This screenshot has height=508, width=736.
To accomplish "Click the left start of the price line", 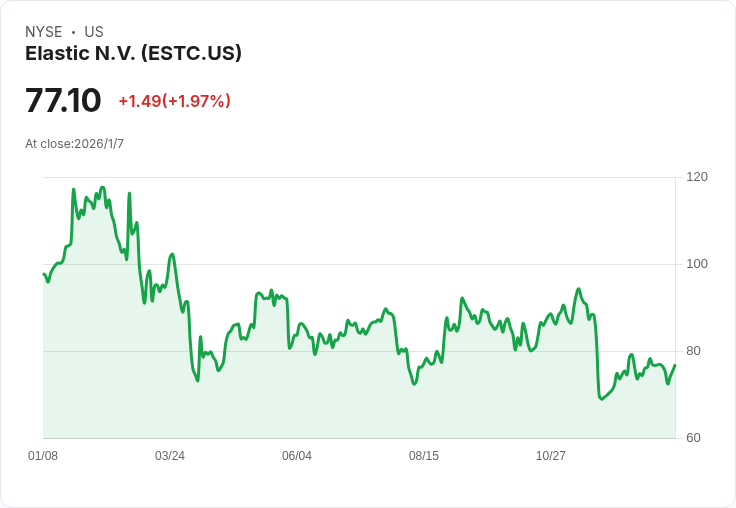I will (x=44, y=274).
